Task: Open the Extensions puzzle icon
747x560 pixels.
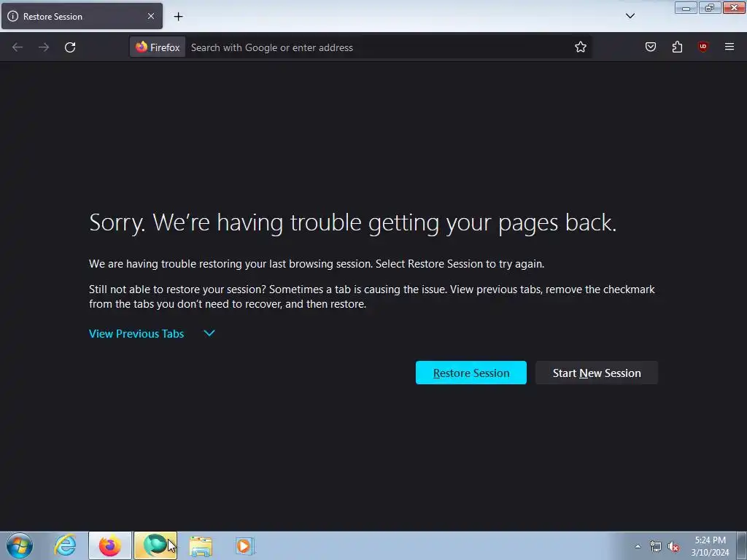Action: (677, 47)
